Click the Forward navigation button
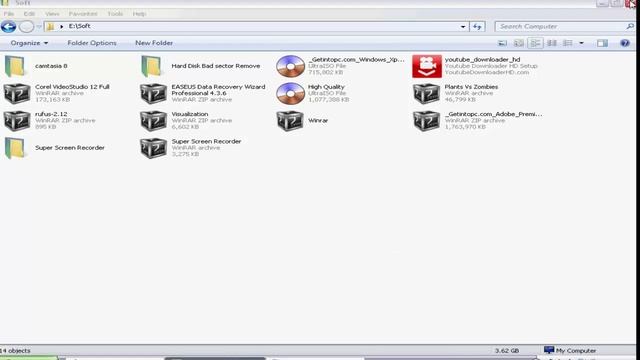Image resolution: width=640 pixels, height=360 pixels. [27, 27]
